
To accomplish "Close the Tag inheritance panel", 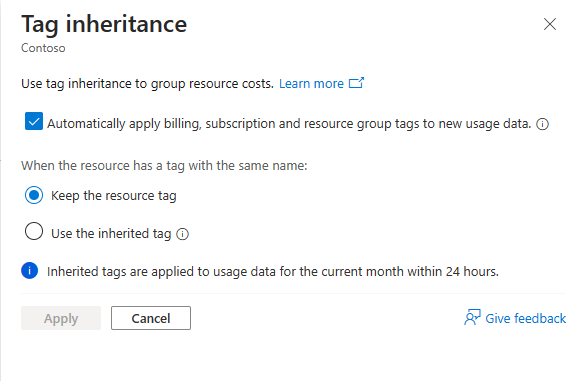I will pyautogui.click(x=550, y=24).
